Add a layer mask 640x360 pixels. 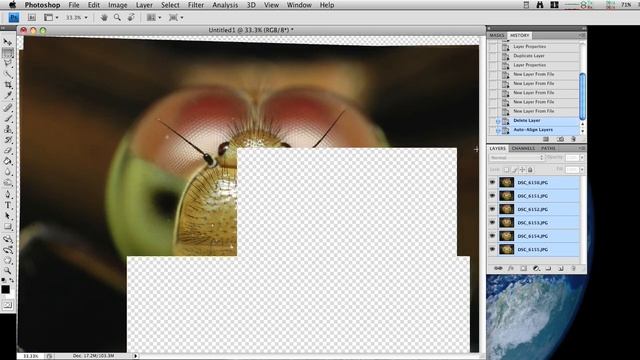pyautogui.click(x=523, y=268)
